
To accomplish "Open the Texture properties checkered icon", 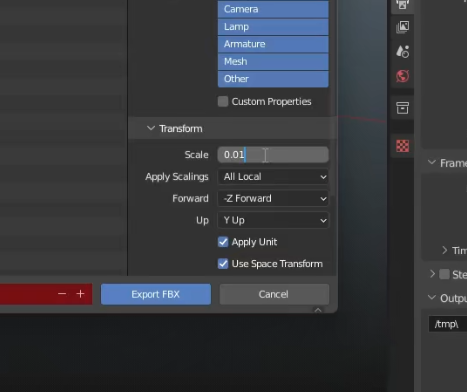I will pos(403,146).
